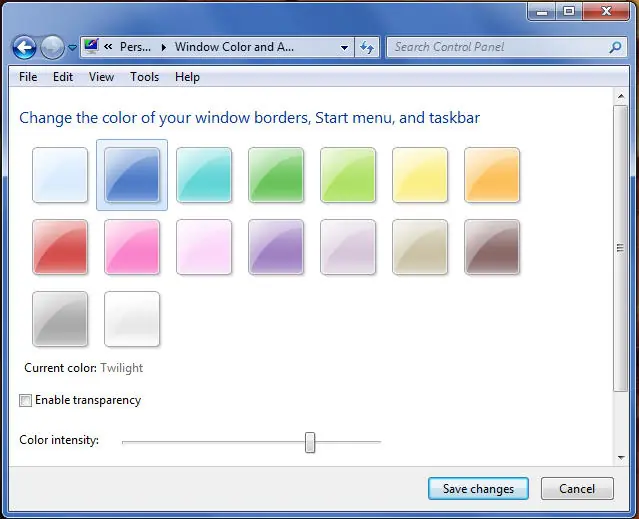This screenshot has height=519, width=639.
Task: Minimize the Window Color window
Action: click(x=542, y=11)
